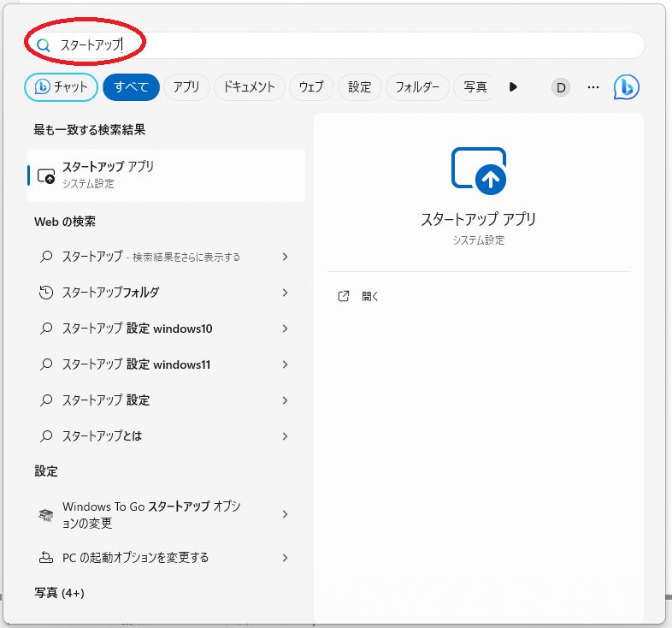
Task: Select the すべて filter tab
Action: (131, 87)
